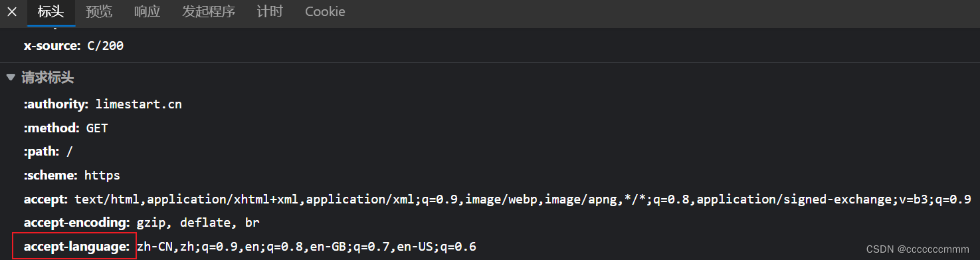Select the 标头 tab

click(x=51, y=12)
